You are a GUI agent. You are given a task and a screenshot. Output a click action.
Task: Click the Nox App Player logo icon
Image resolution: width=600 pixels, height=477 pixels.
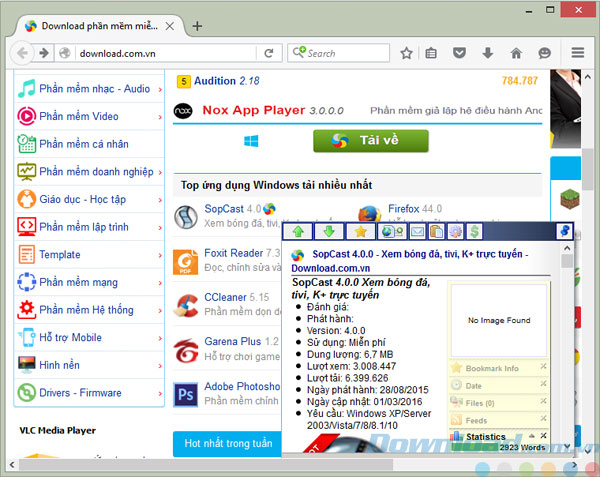pos(183,111)
